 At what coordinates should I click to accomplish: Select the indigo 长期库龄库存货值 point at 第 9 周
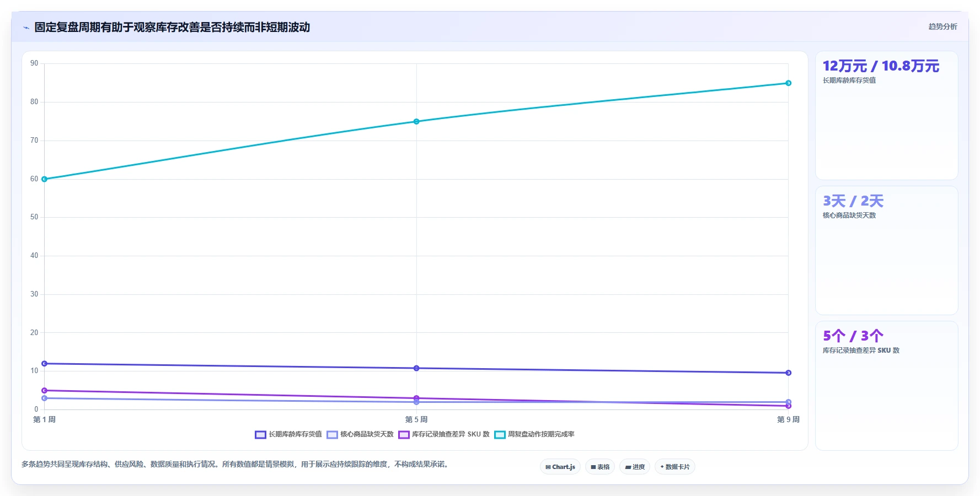tap(788, 373)
